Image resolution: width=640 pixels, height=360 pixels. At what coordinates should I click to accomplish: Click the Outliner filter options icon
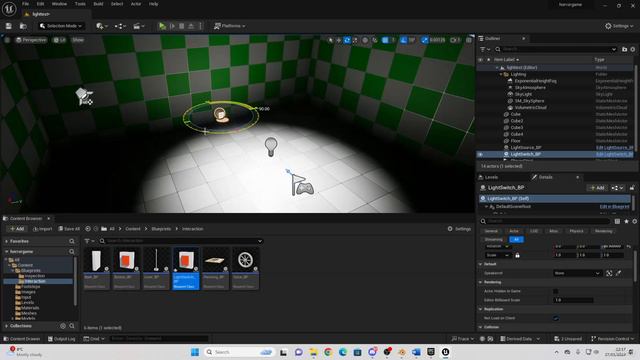(484, 49)
